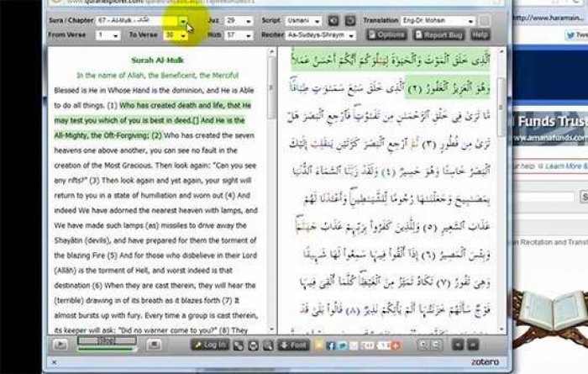Screen dimensions: 588x374
Task: Open the Options button
Action: (386, 35)
